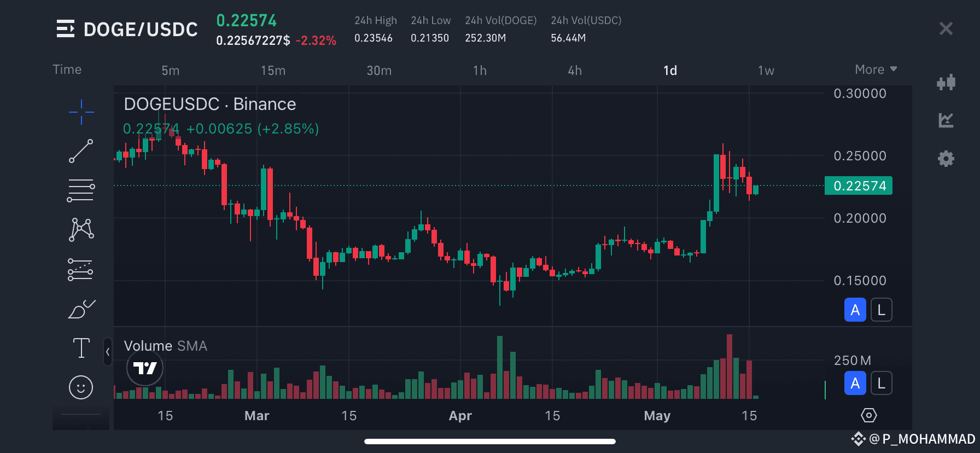
Task: Click the 24h High value 0.23546
Action: point(374,38)
